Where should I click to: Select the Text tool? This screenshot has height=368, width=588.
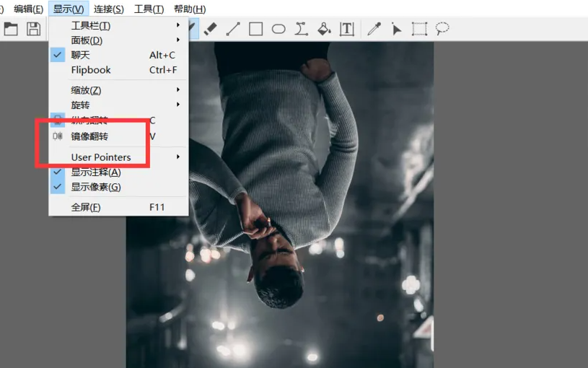click(347, 29)
